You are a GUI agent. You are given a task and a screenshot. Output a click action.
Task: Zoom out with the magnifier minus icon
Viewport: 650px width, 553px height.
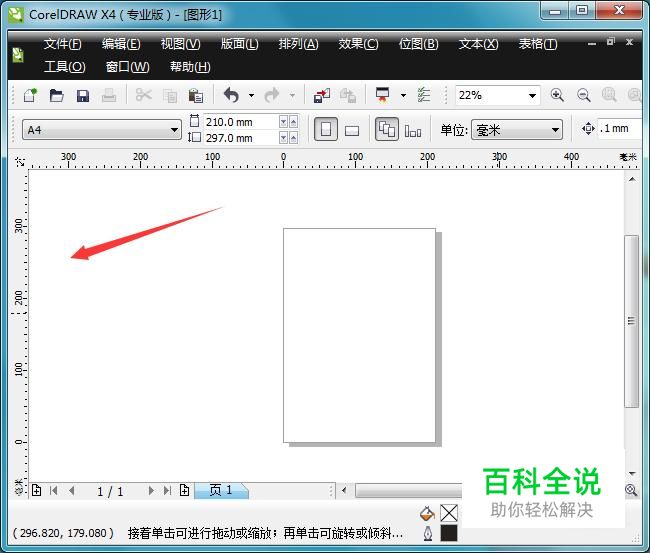click(x=583, y=95)
